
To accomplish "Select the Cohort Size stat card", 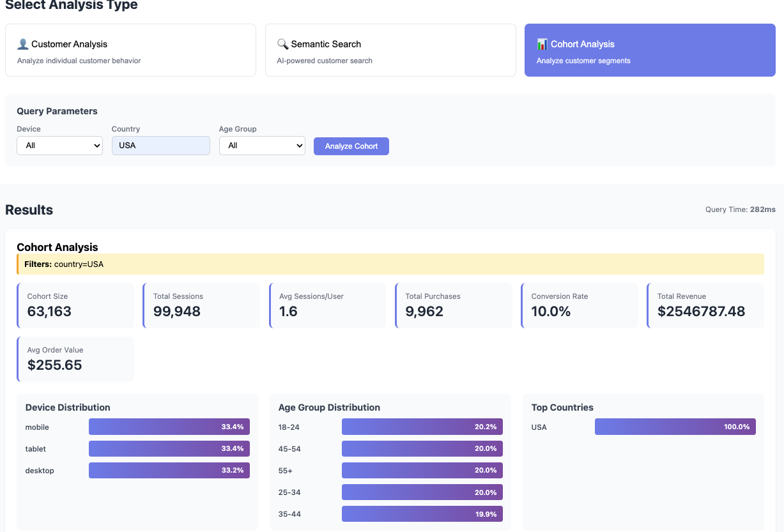I will (x=75, y=305).
